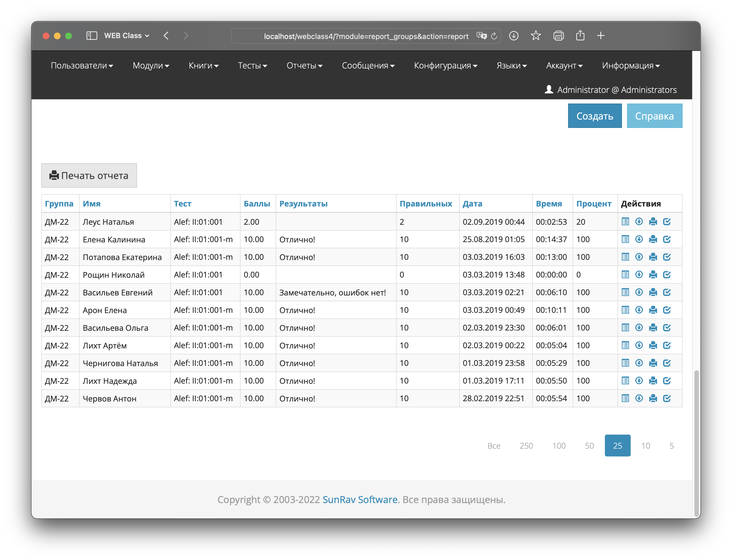Click check-mark icon in Рощин Николай row
The image size is (732, 560).
click(x=667, y=275)
